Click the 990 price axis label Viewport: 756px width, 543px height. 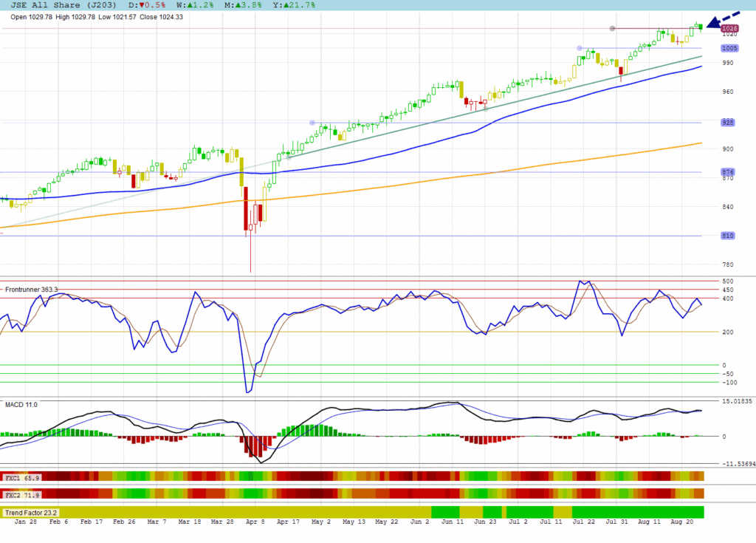727,63
